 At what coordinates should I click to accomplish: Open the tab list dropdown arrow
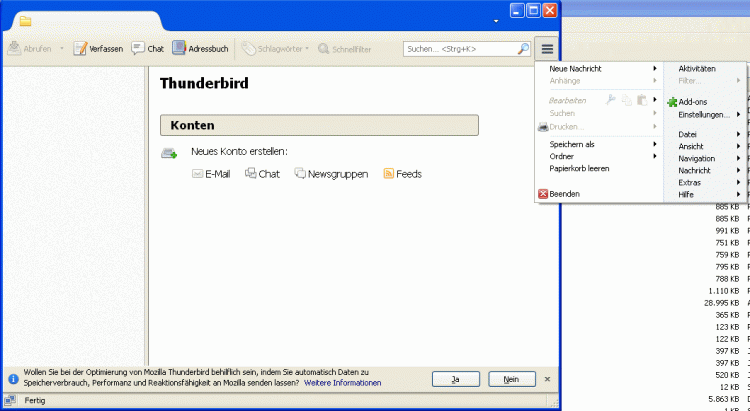(495, 20)
